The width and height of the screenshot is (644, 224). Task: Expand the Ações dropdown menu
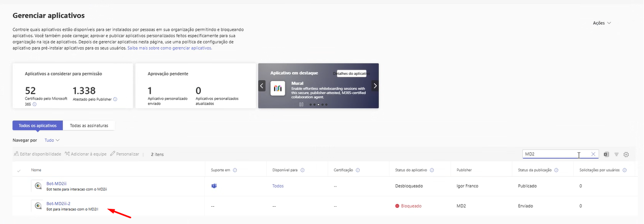(602, 23)
